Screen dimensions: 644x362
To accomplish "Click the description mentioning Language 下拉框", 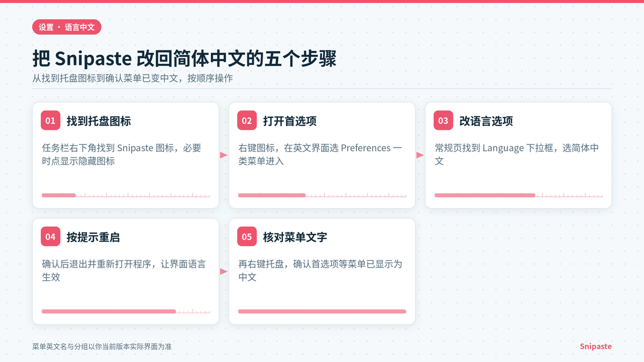I will (517, 154).
